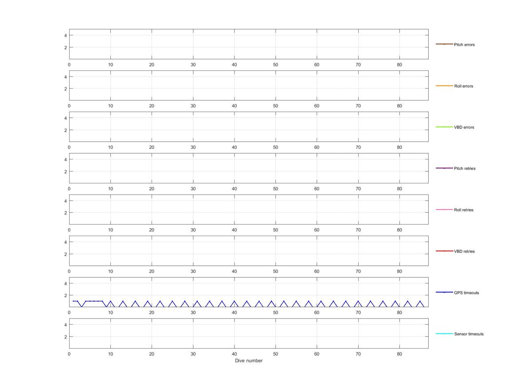
Task: Click the 'Roll retries' legend label
Action: tap(464, 210)
